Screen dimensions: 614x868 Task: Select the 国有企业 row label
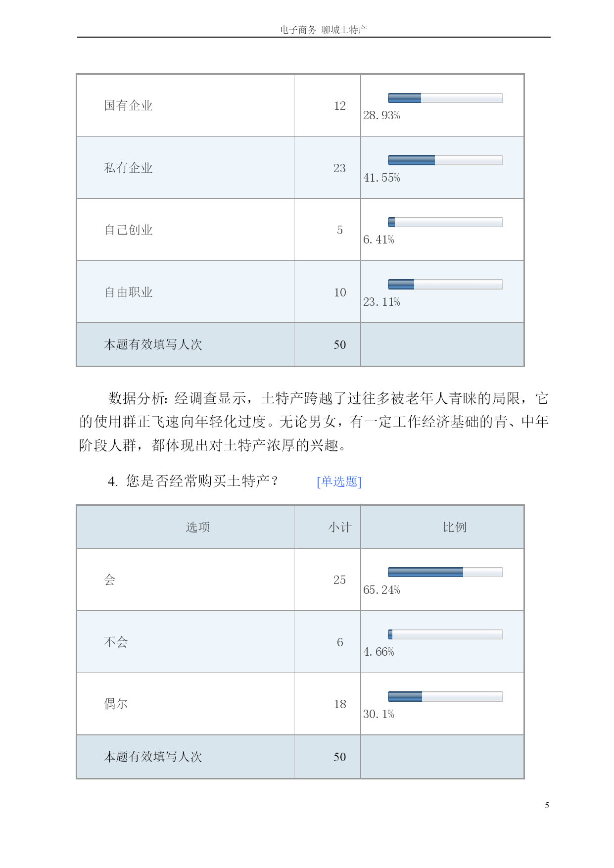pyautogui.click(x=128, y=105)
